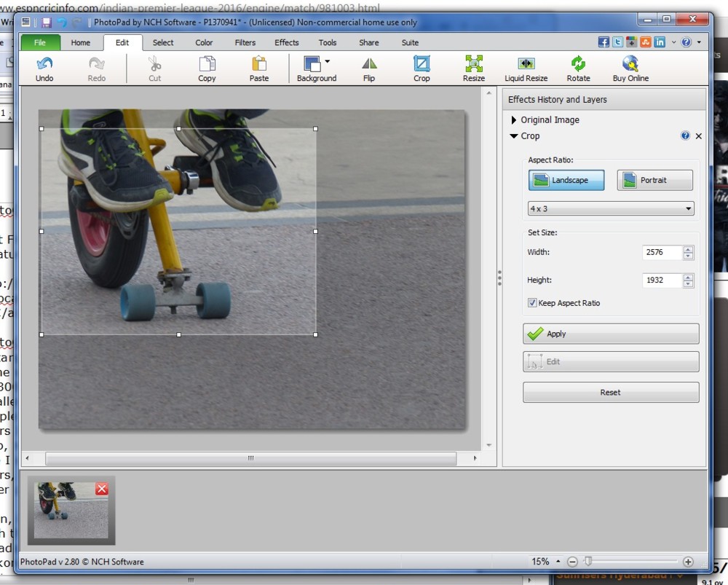This screenshot has width=728, height=585.
Task: Select the Flip tool
Action: [x=369, y=64]
